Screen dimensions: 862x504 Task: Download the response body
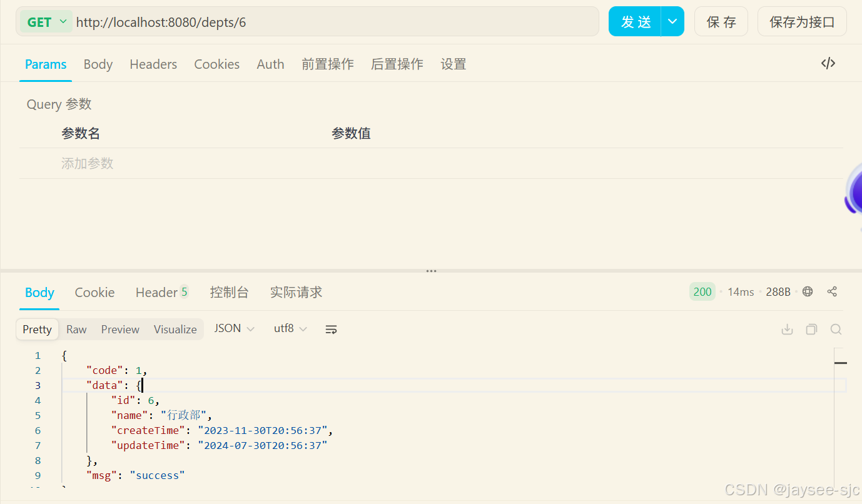788,330
